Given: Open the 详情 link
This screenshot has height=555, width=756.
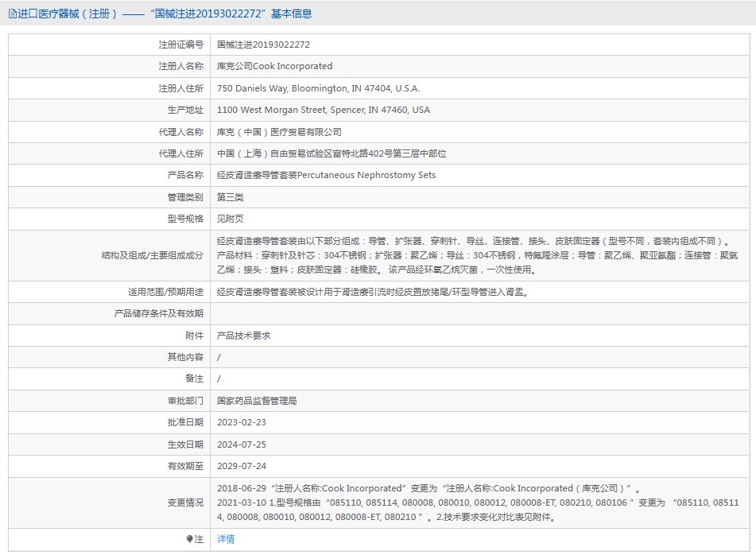Looking at the screenshot, I should pyautogui.click(x=226, y=539).
